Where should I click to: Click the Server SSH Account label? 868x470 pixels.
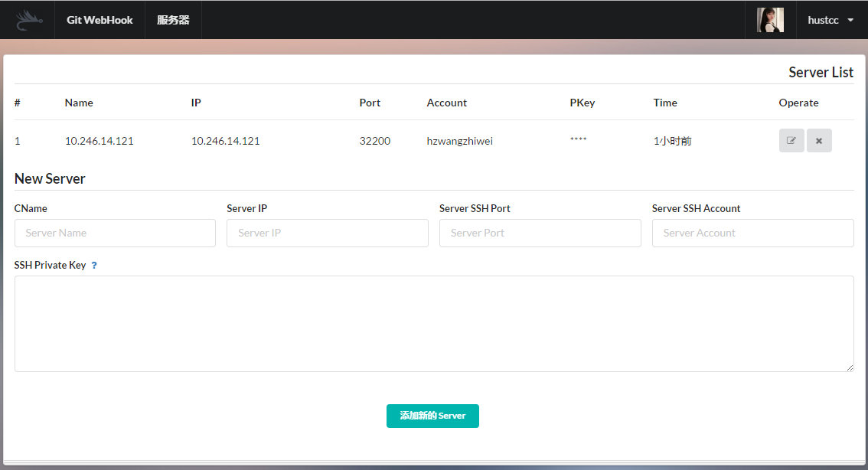(696, 209)
